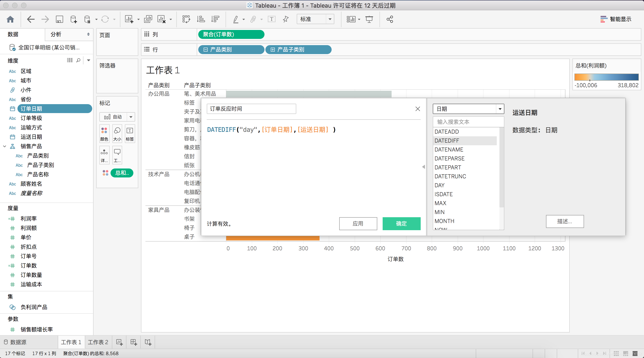
Task: Click the refresh run update icon
Action: point(105,19)
